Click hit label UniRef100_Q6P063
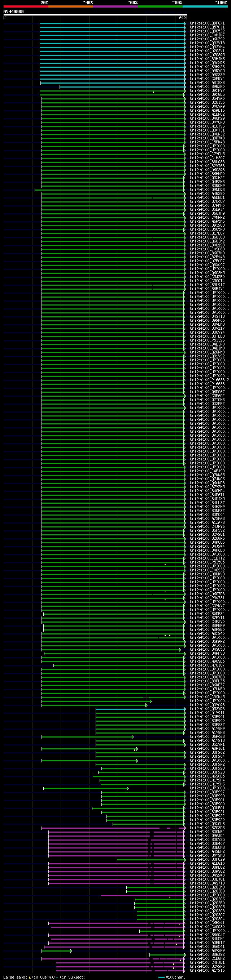The image size is (231, 980). [x=208, y=736]
